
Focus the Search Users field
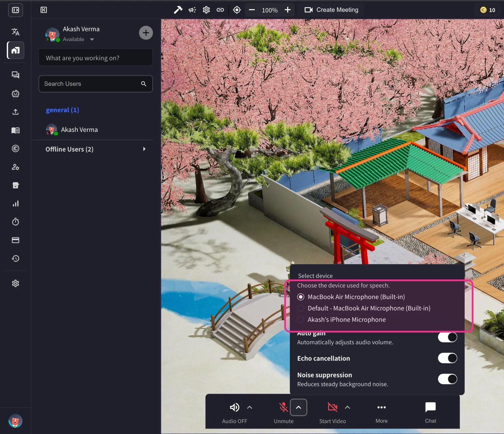pyautogui.click(x=96, y=84)
